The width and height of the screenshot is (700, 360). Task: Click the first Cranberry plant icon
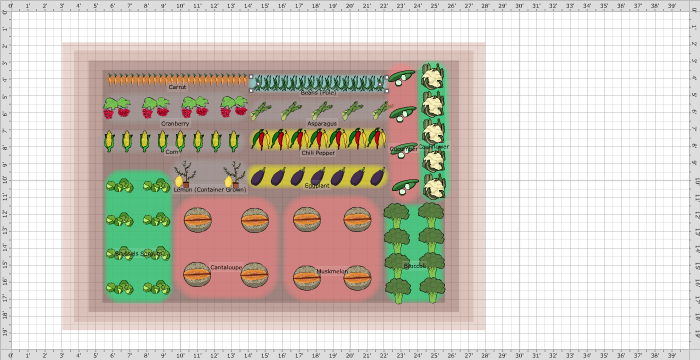click(x=117, y=108)
